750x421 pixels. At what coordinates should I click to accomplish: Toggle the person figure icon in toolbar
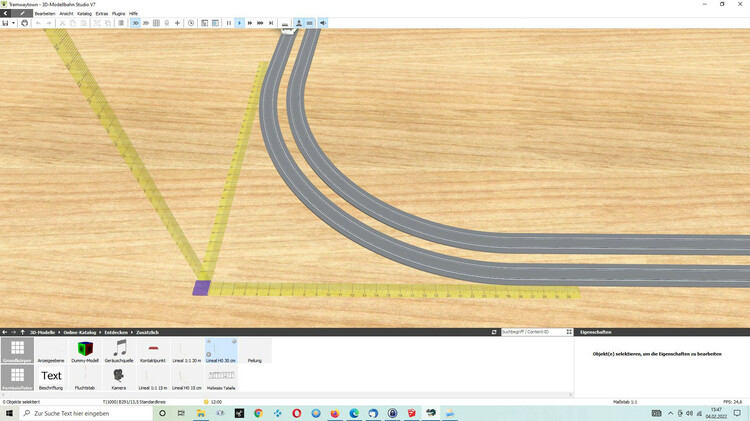click(x=298, y=23)
